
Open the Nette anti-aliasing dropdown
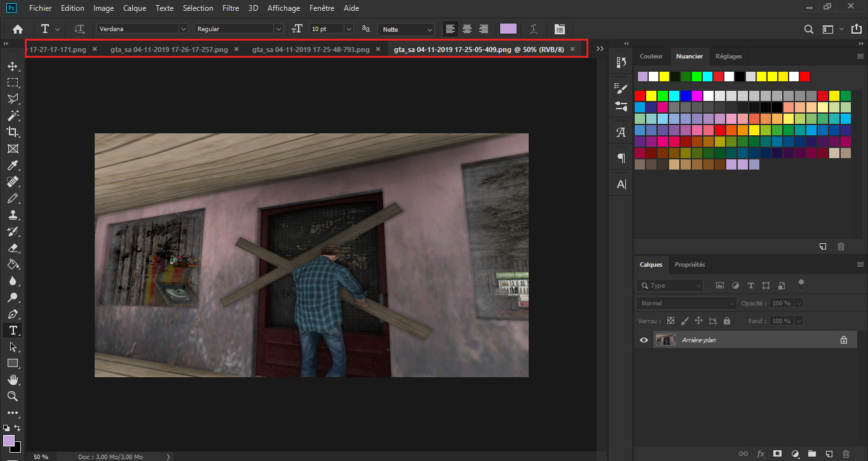point(406,29)
